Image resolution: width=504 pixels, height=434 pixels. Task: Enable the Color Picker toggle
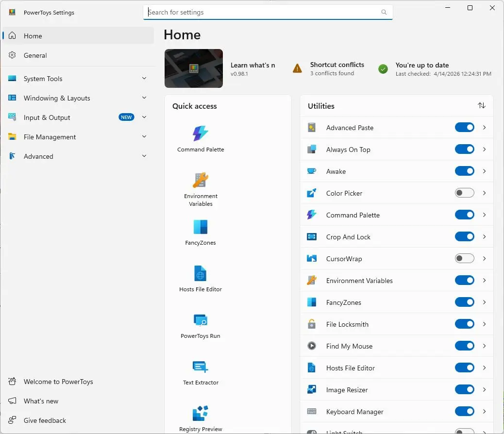pyautogui.click(x=465, y=193)
